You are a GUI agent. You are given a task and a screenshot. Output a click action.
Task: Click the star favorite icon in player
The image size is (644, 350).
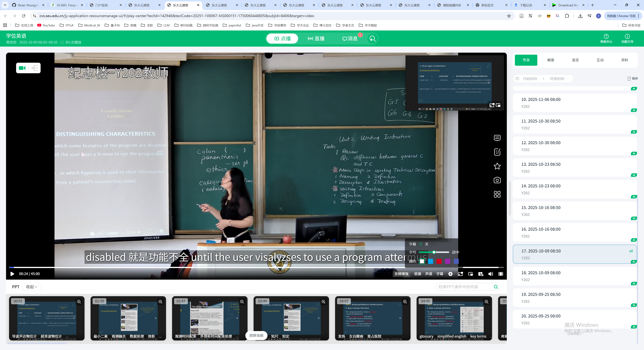497,166
